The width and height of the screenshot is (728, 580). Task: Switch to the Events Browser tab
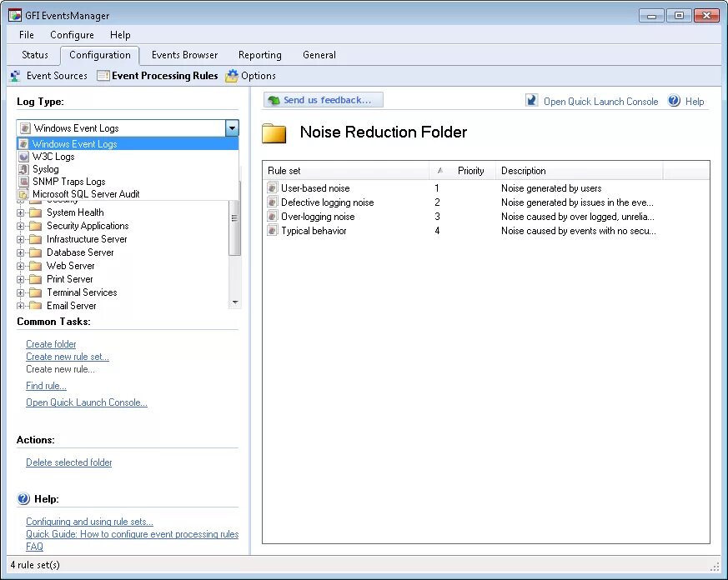coord(185,55)
